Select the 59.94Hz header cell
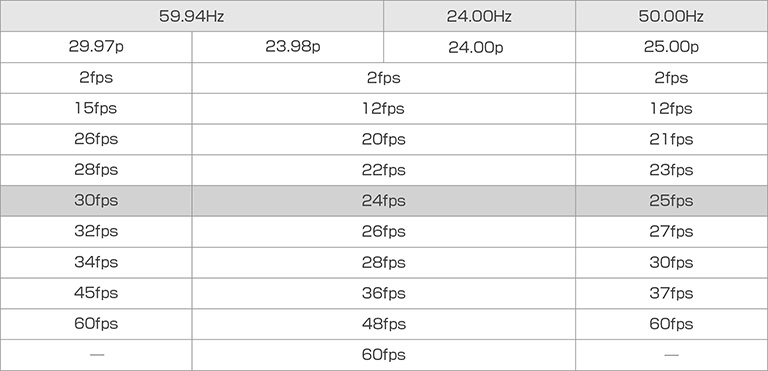Image resolution: width=768 pixels, height=371 pixels. pos(192,16)
